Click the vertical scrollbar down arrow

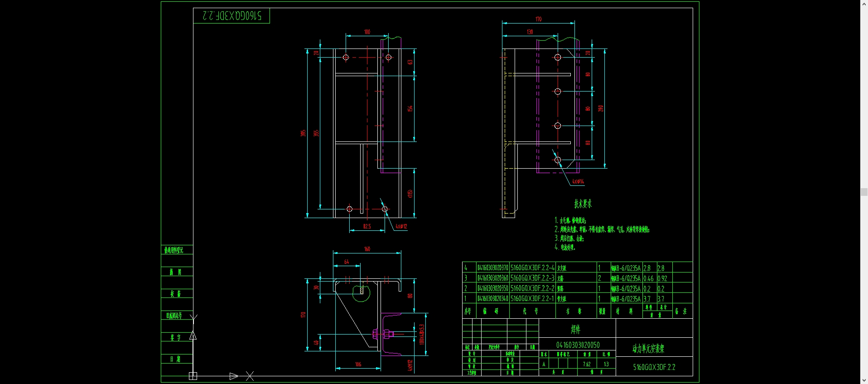(864, 380)
